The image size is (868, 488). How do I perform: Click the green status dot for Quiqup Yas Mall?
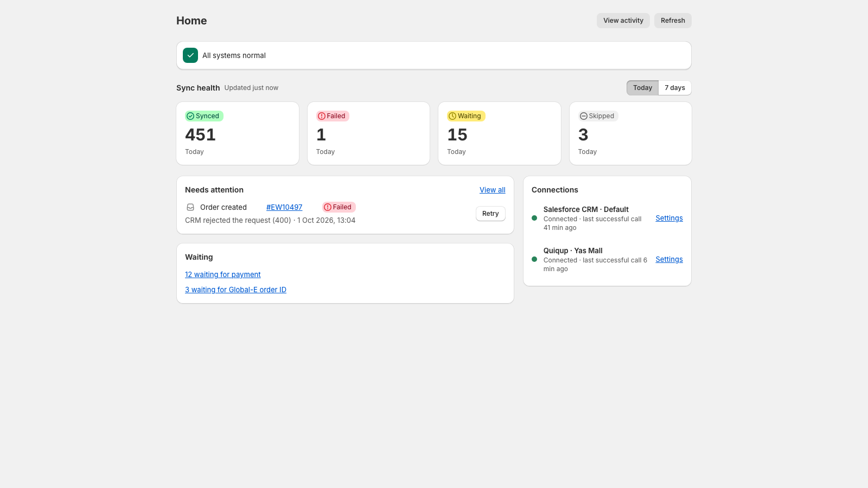pyautogui.click(x=534, y=259)
